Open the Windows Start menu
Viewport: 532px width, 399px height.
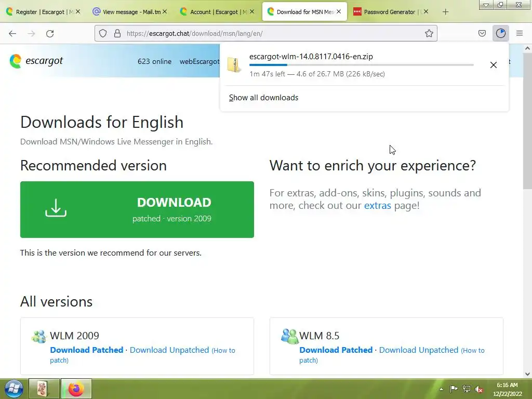pyautogui.click(x=14, y=389)
